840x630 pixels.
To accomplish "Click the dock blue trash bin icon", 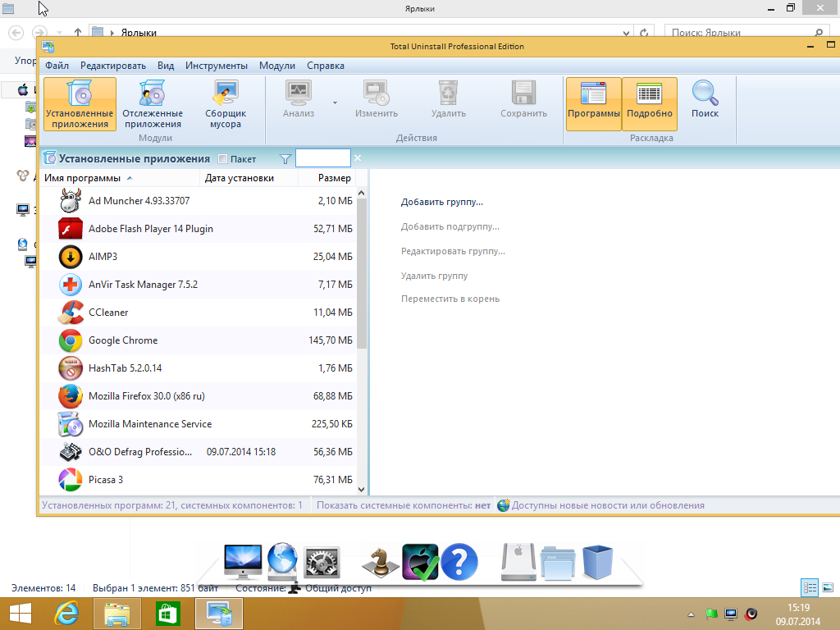I will point(597,562).
